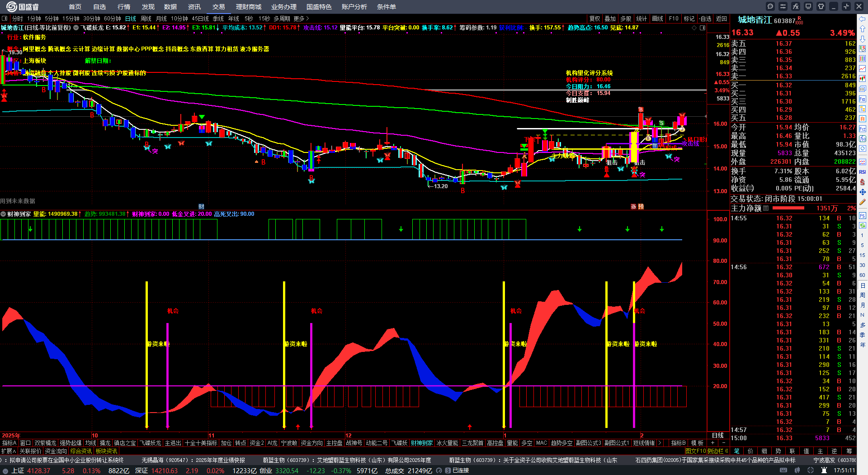Open 综合资讯 news link
Image resolution: width=868 pixels, height=475 pixels.
[x=81, y=451]
